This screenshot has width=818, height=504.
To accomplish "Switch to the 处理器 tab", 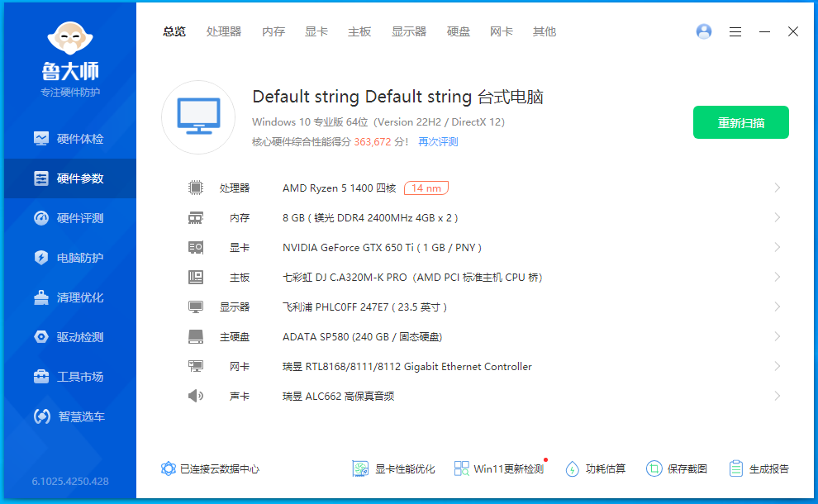I will 224,31.
